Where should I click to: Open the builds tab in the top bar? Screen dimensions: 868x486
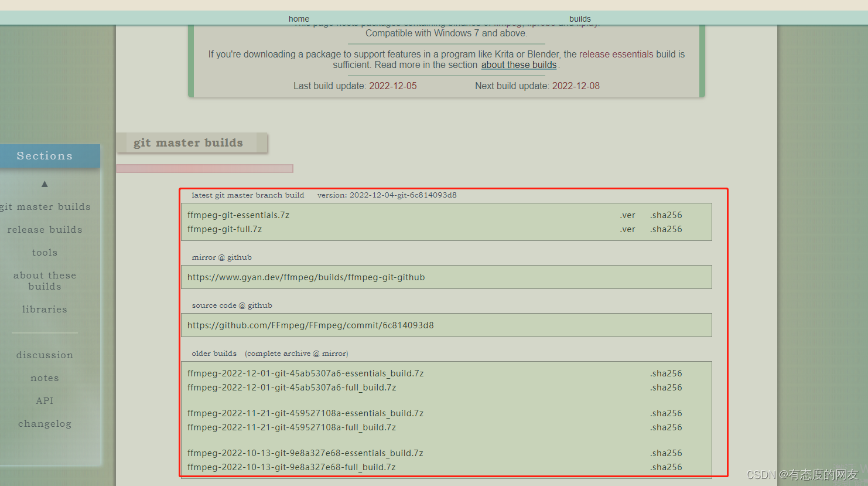580,19
